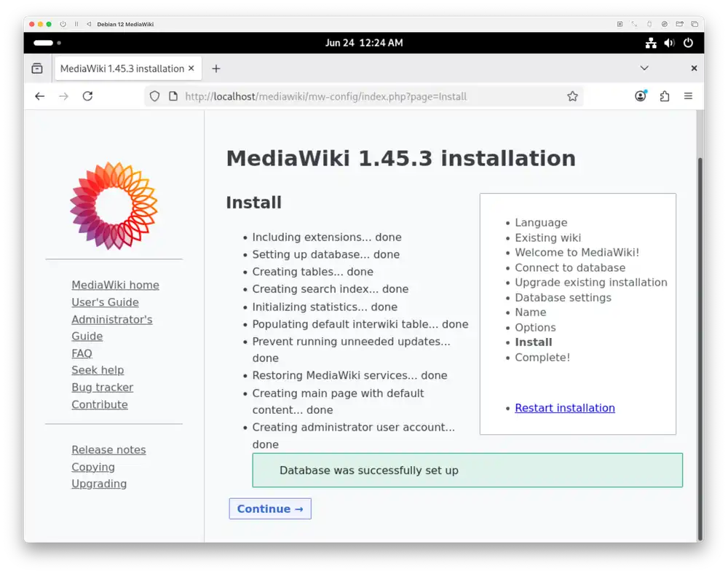Open the Seek help link
The height and width of the screenshot is (574, 728).
[98, 370]
